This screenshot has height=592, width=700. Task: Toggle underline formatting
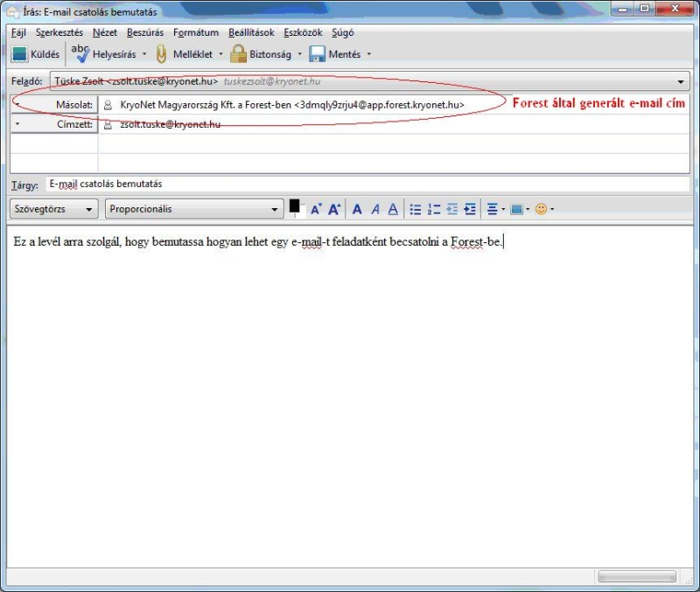[393, 209]
